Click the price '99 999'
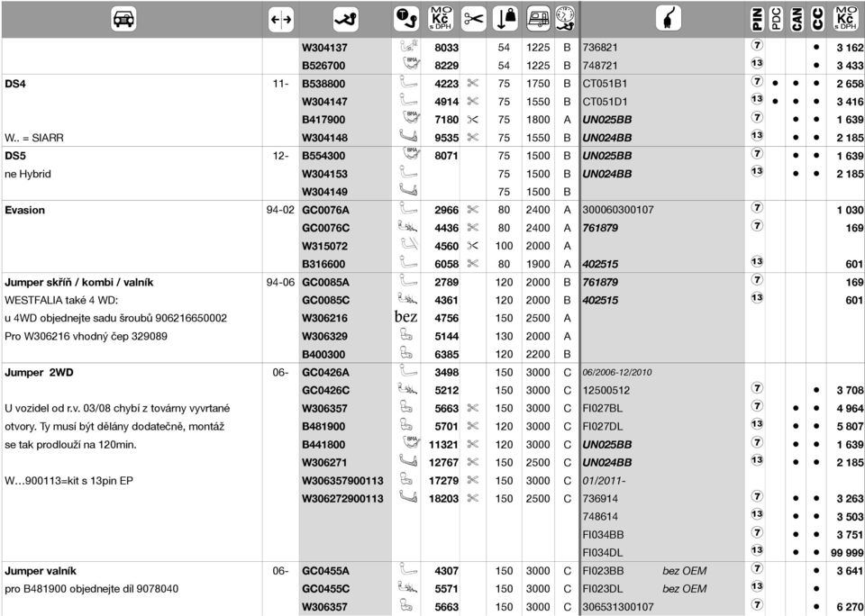Screen dimensions: 865x616 pyautogui.click(x=847, y=553)
